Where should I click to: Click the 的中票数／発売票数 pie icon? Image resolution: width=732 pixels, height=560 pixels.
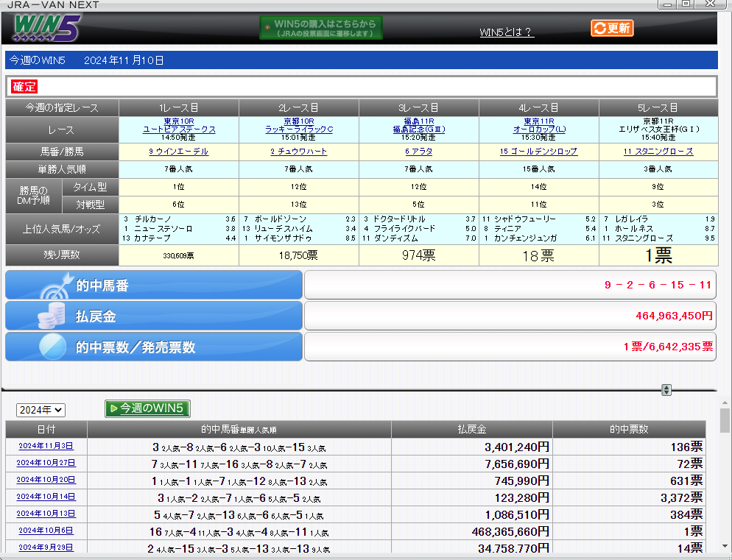tap(52, 347)
